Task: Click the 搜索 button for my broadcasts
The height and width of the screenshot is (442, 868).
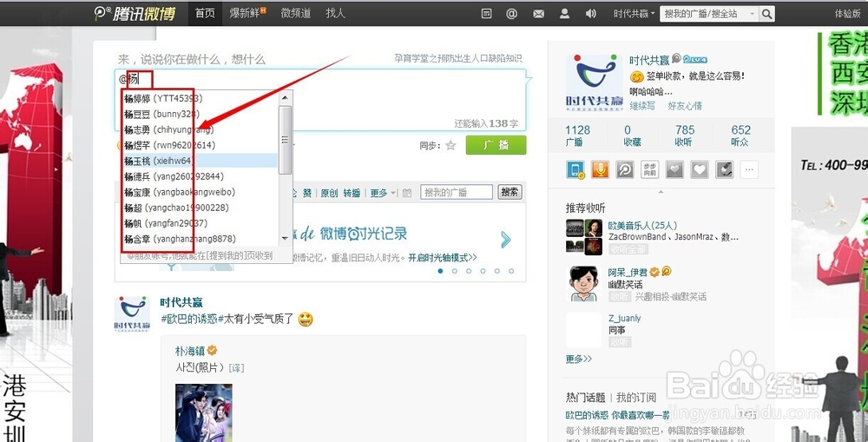Action: 510,192
